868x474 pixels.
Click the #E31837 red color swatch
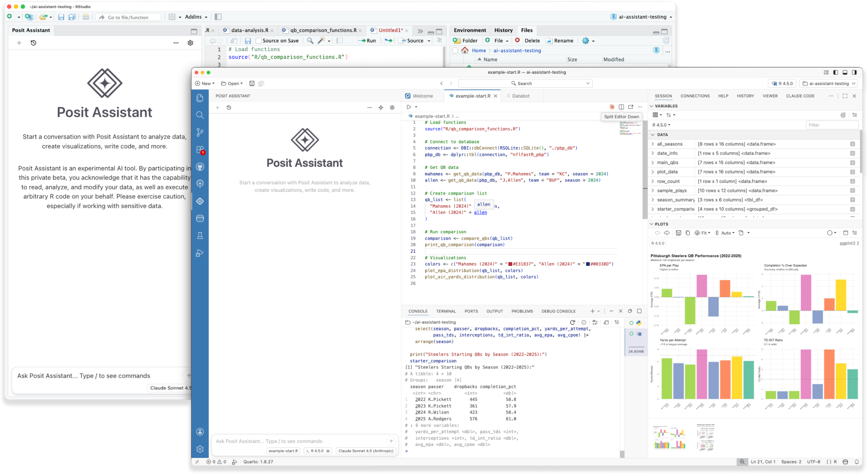510,264
